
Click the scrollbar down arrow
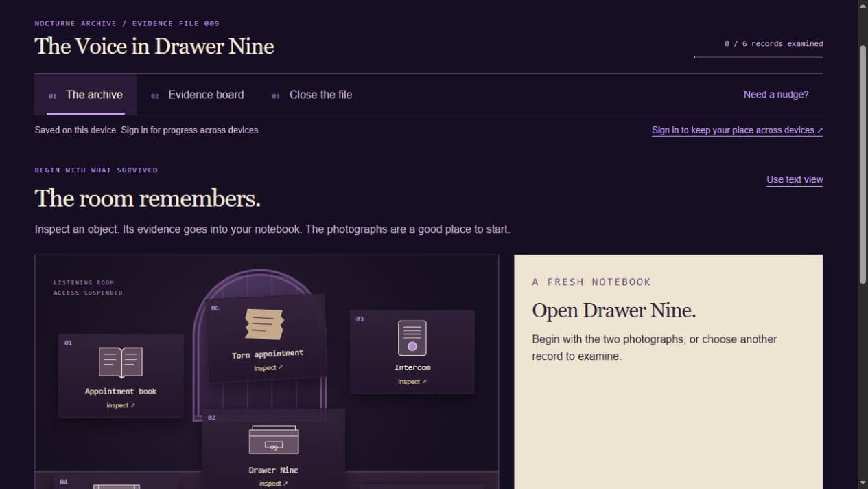coord(863,483)
